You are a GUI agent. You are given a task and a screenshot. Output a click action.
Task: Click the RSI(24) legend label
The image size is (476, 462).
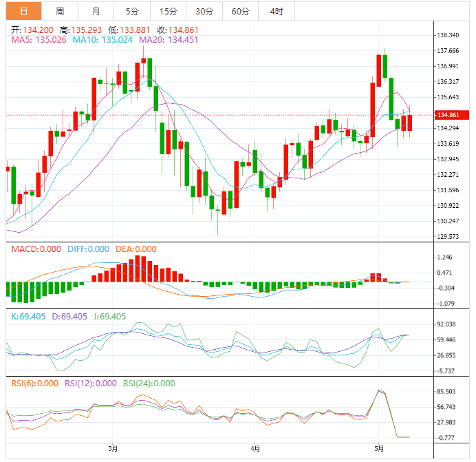coord(149,384)
